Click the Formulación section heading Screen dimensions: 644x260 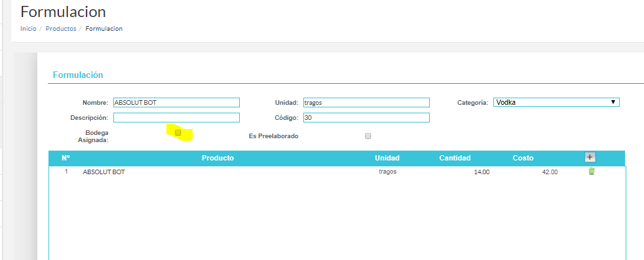click(78, 75)
